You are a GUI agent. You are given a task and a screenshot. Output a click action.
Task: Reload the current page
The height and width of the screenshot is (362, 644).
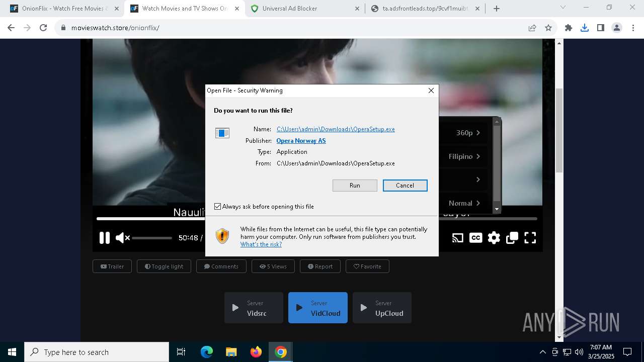coord(43,28)
